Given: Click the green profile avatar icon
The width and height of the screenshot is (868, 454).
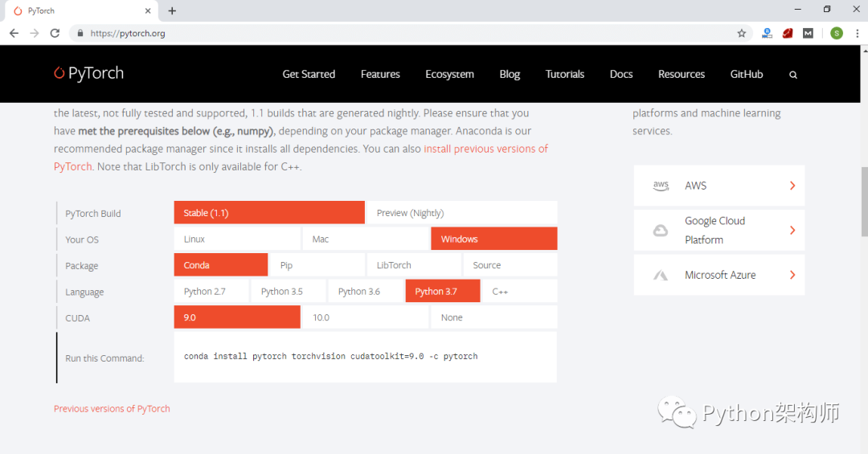Looking at the screenshot, I should click(837, 33).
